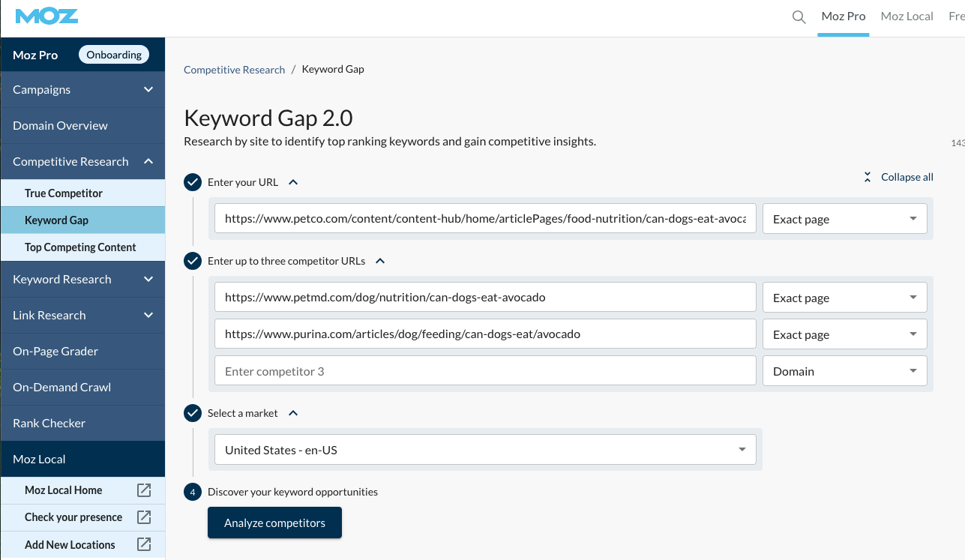
Task: Open True Competitor in sidebar
Action: tap(64, 193)
